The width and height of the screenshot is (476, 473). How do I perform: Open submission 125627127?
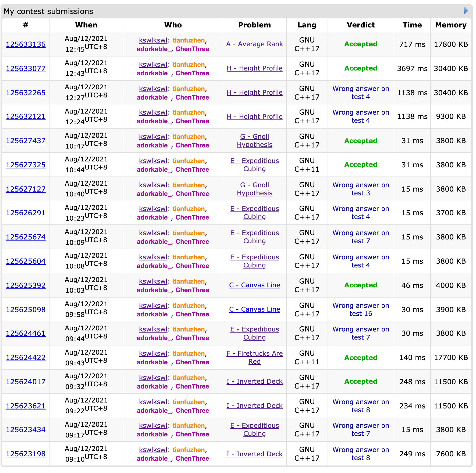[x=26, y=189]
